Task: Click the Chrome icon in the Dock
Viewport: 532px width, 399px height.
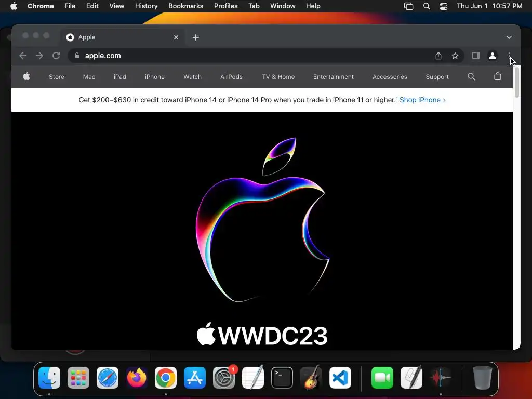Action: (166, 378)
